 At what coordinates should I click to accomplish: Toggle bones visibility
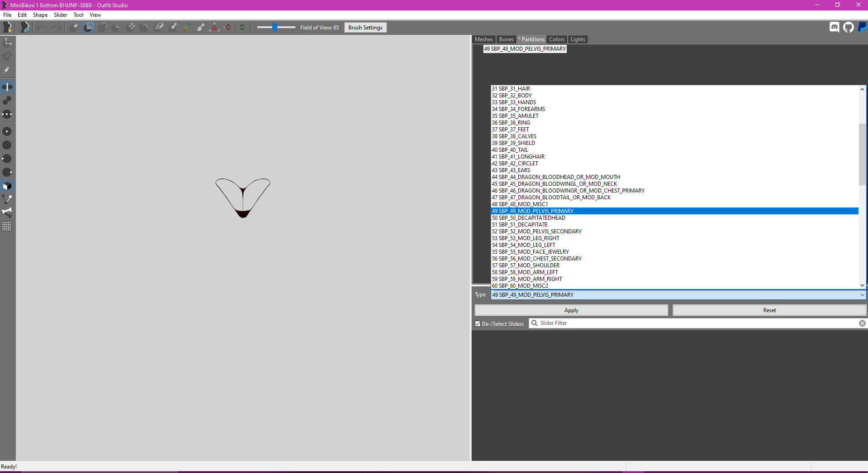point(7,212)
